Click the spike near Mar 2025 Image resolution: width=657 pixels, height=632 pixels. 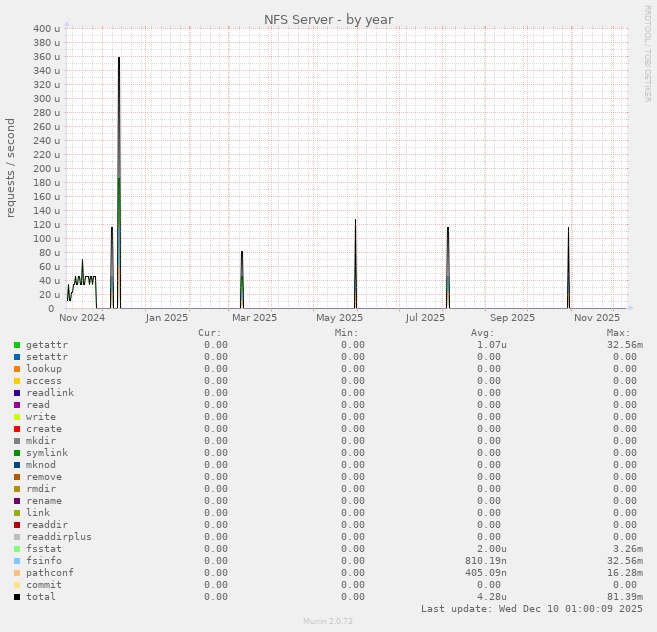pyautogui.click(x=242, y=280)
